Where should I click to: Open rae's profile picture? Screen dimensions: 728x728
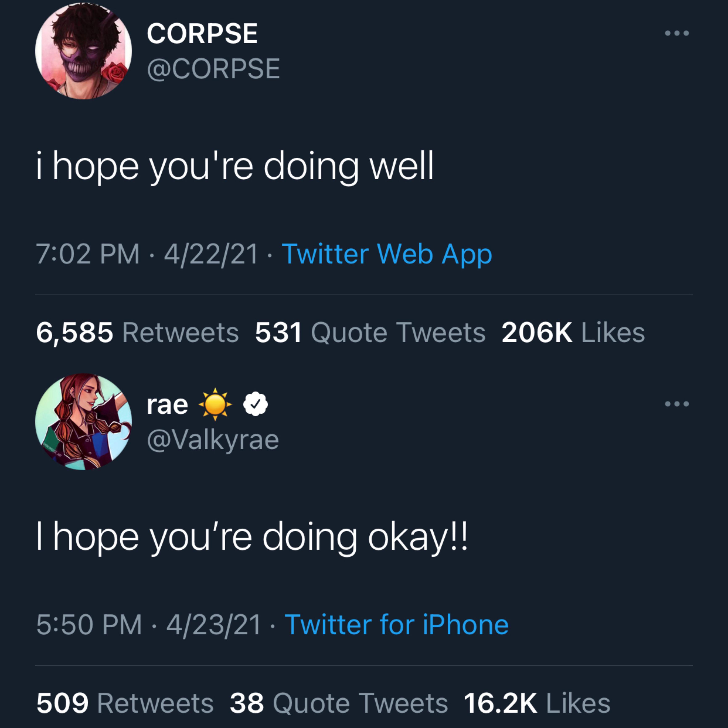pyautogui.click(x=83, y=422)
